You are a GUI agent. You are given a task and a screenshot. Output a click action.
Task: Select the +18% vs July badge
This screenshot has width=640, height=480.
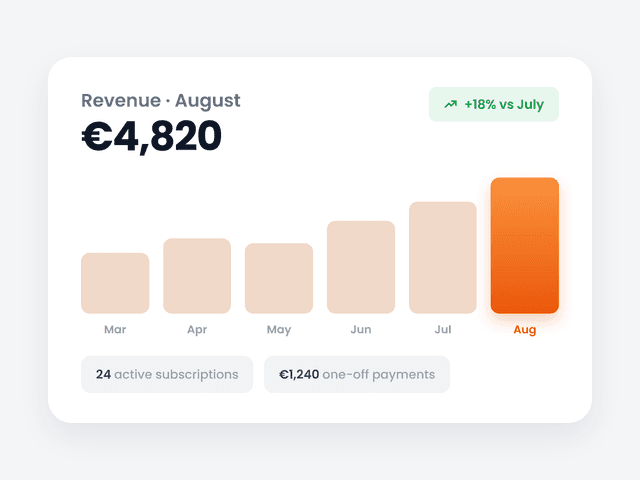(494, 104)
